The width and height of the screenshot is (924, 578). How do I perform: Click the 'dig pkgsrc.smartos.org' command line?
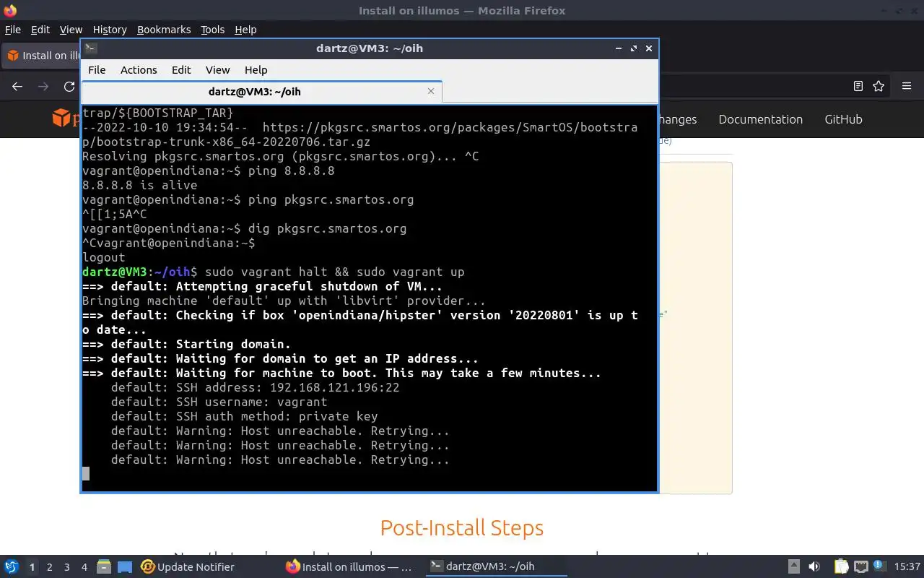[x=327, y=228]
